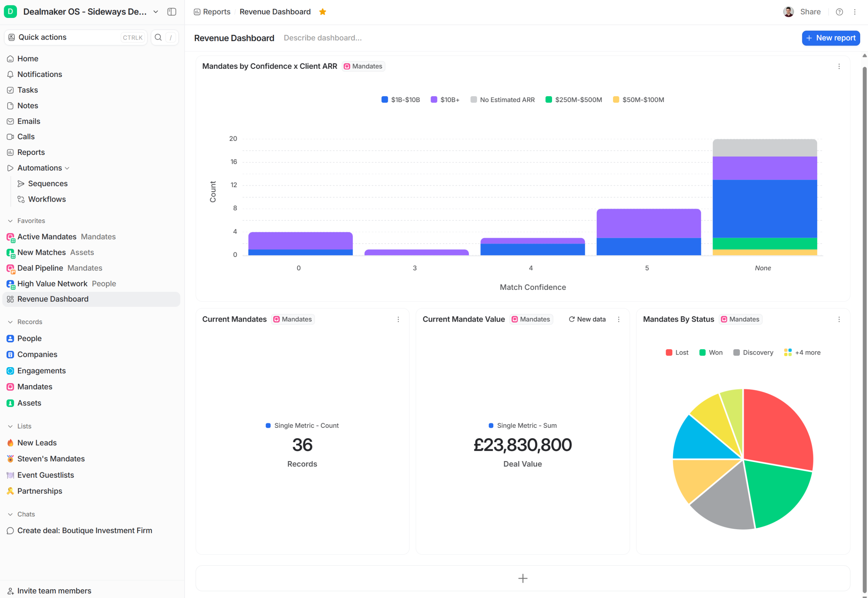Open the help question mark icon
The image size is (868, 598).
[839, 12]
